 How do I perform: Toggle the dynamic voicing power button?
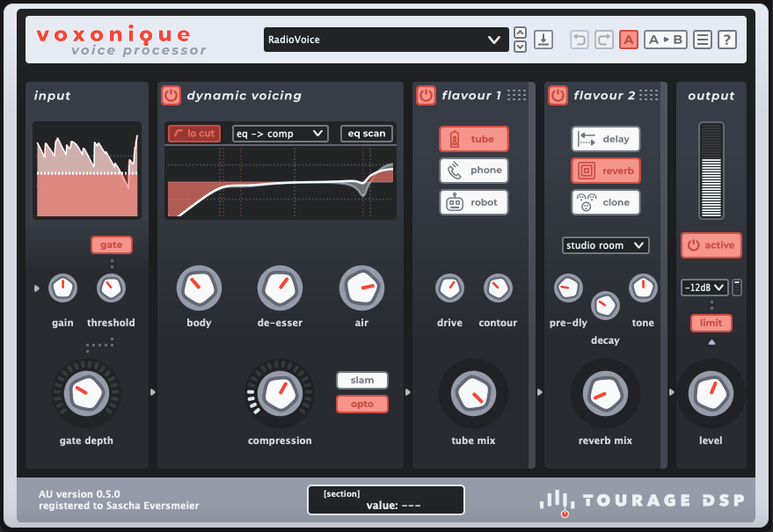point(171,95)
